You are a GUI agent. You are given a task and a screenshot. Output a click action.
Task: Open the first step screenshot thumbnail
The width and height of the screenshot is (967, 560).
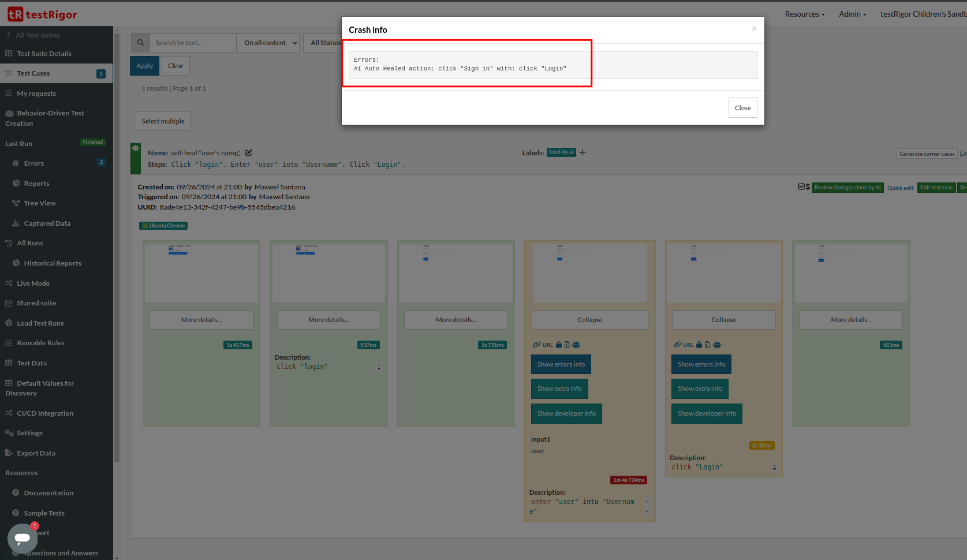click(201, 272)
